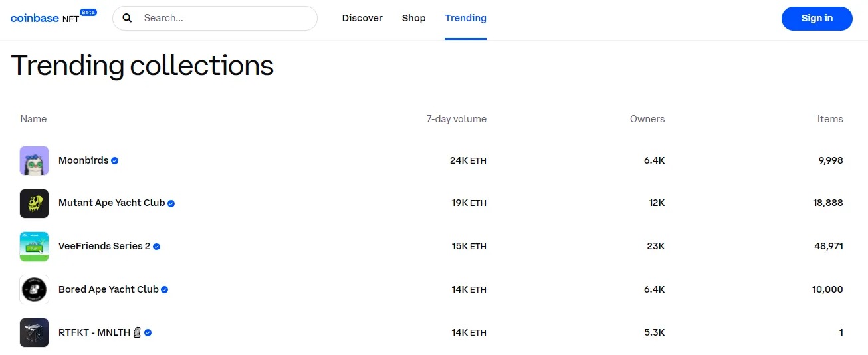The width and height of the screenshot is (868, 355).
Task: Click the Owners column header
Action: (647, 119)
